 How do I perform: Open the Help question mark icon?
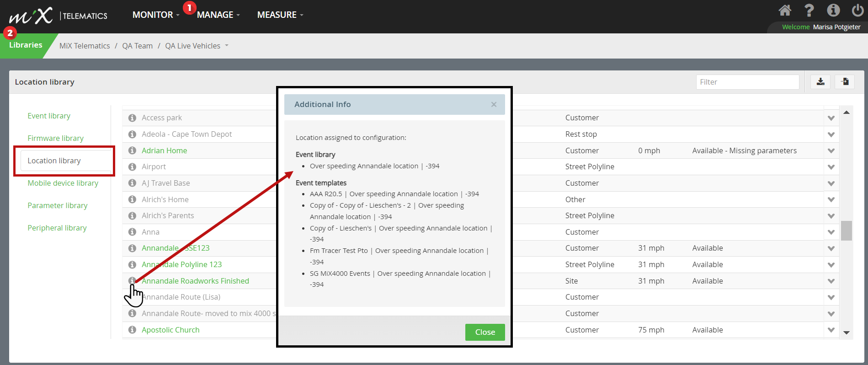click(809, 10)
